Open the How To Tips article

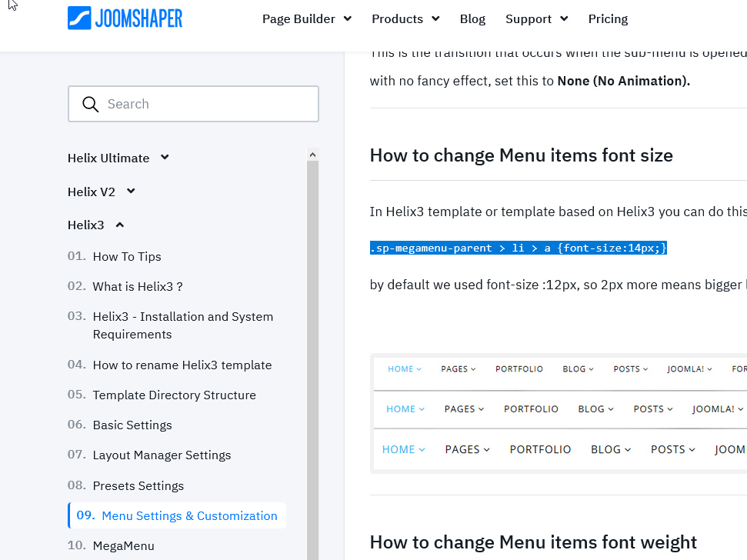coord(127,256)
